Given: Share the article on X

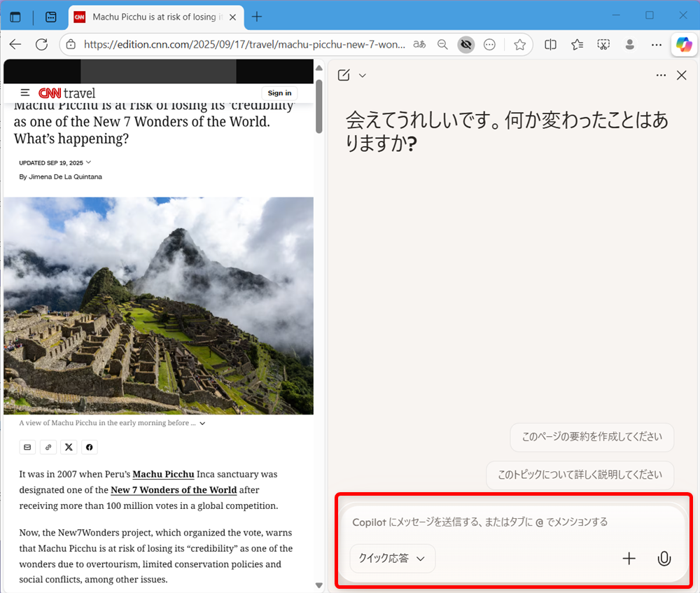Looking at the screenshot, I should point(69,447).
